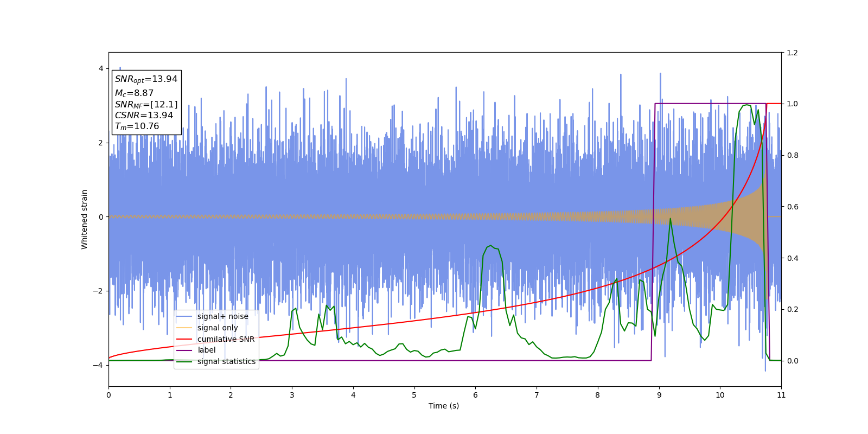Click x-axis tick label 9
868x434 pixels.
(x=659, y=395)
